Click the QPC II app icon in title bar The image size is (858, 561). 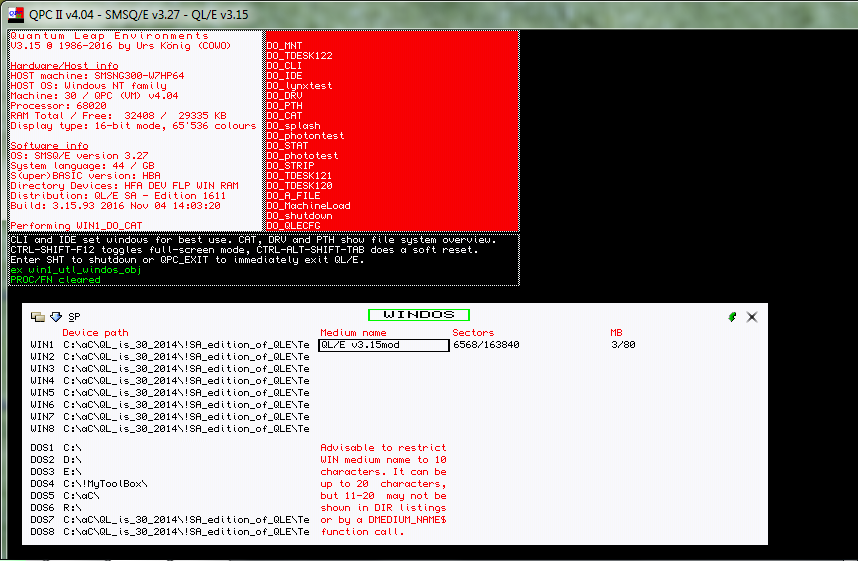[x=16, y=14]
